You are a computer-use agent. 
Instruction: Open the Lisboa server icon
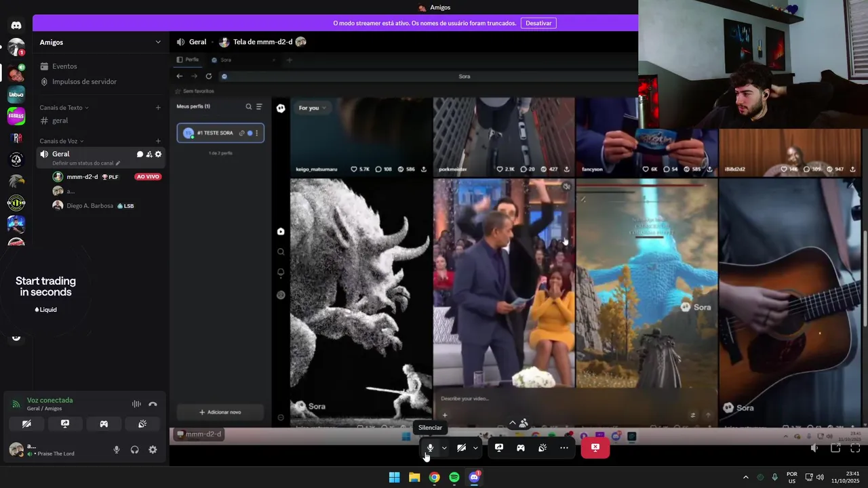coord(16,94)
